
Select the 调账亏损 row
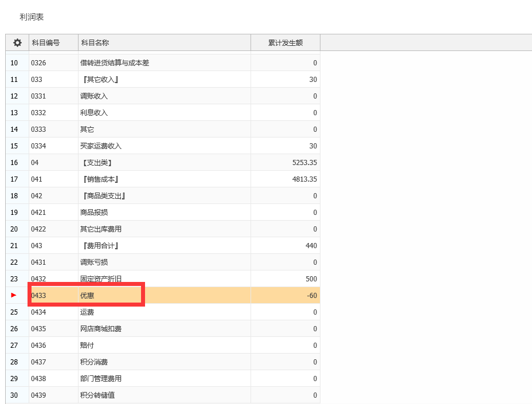point(163,262)
